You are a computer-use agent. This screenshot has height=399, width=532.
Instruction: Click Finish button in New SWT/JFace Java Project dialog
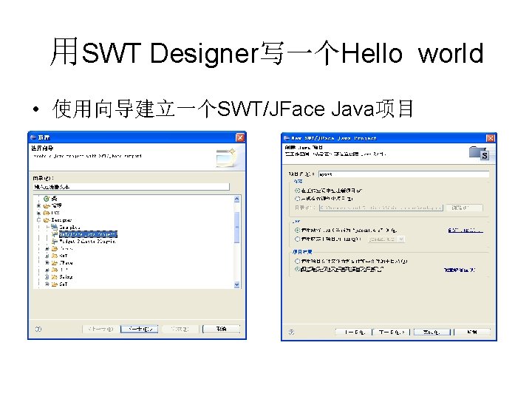[x=432, y=332]
